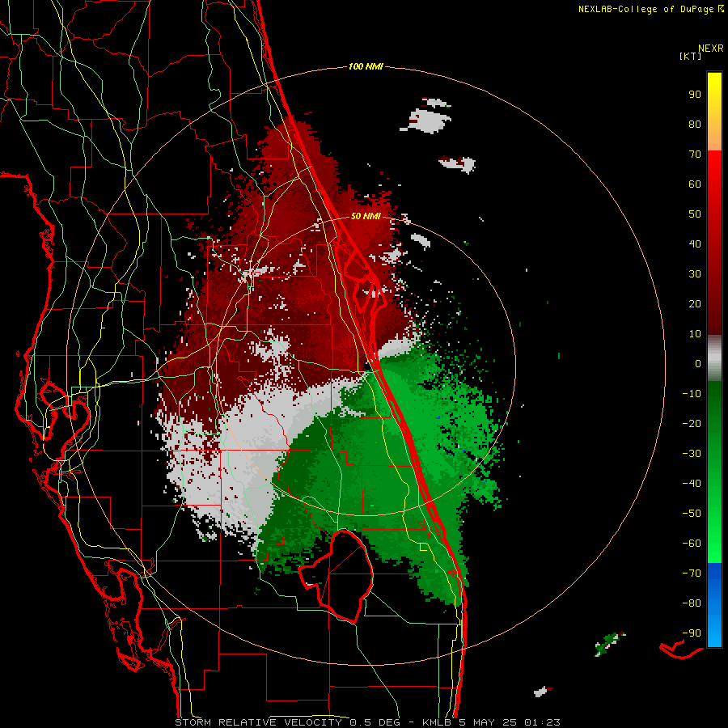Click the -80 scale value

[x=692, y=603]
